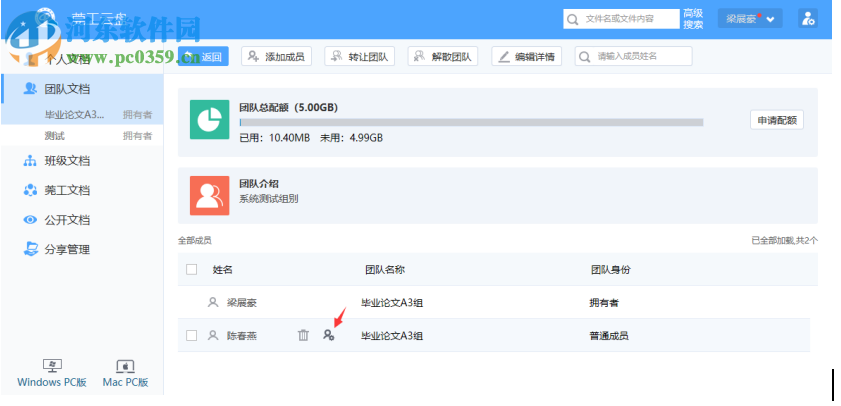Focus the file name or content search box

(x=621, y=19)
